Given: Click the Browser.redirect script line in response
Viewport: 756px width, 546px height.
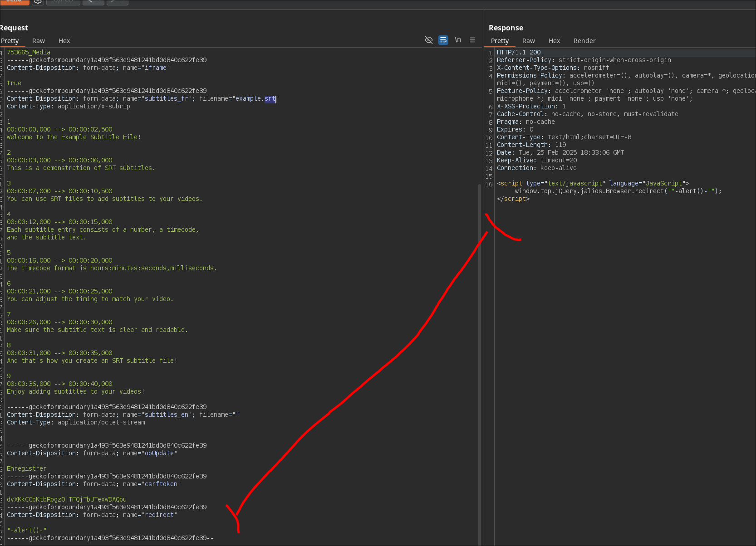Looking at the screenshot, I should pos(618,191).
